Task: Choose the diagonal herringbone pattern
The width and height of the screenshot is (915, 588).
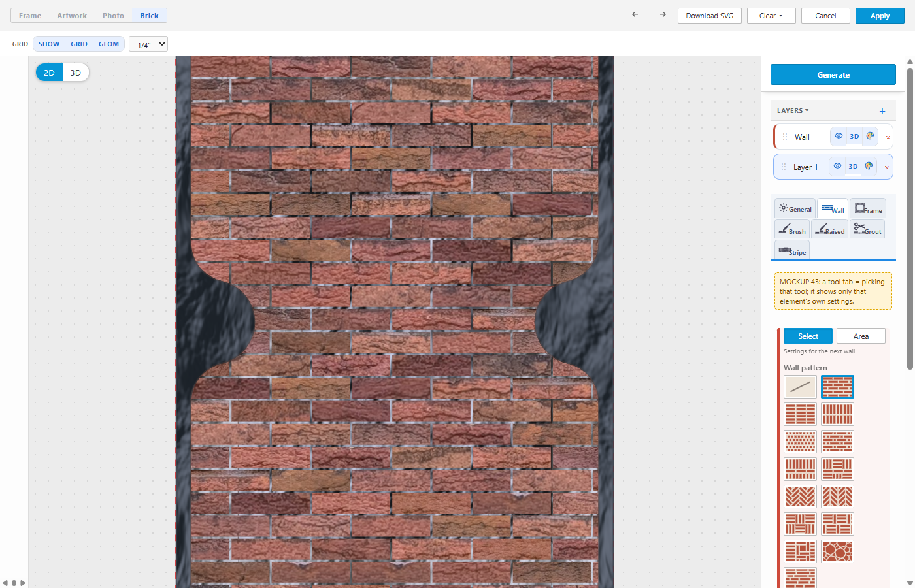Action: [x=800, y=497]
